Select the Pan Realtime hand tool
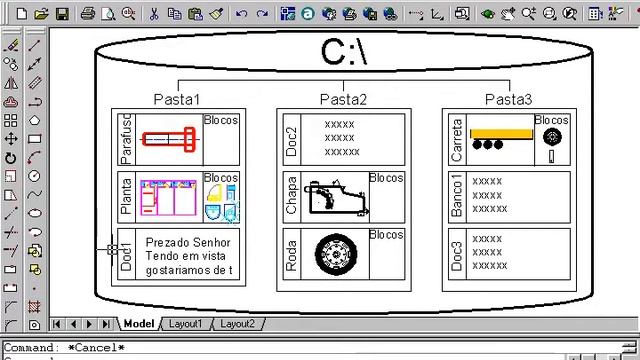640x360 pixels. tap(508, 14)
